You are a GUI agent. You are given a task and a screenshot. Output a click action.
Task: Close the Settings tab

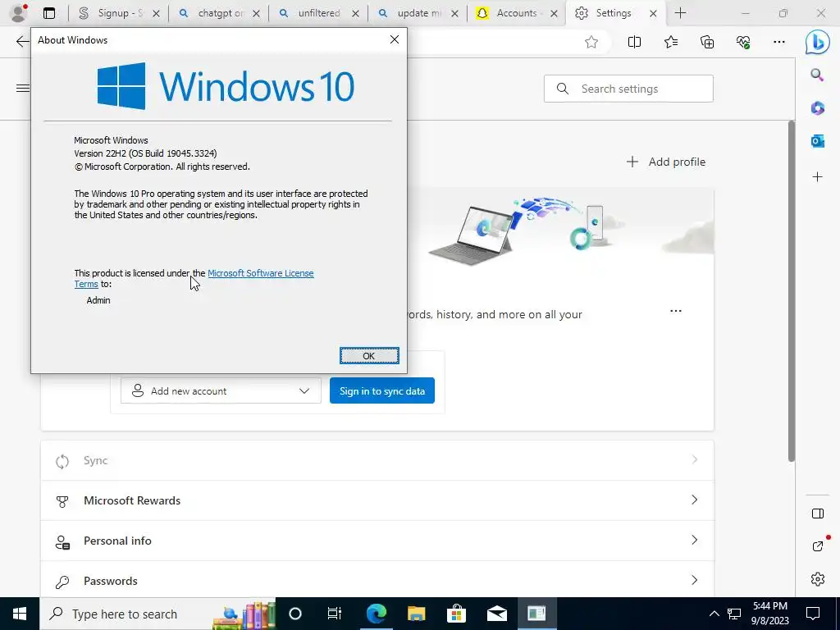(x=653, y=14)
